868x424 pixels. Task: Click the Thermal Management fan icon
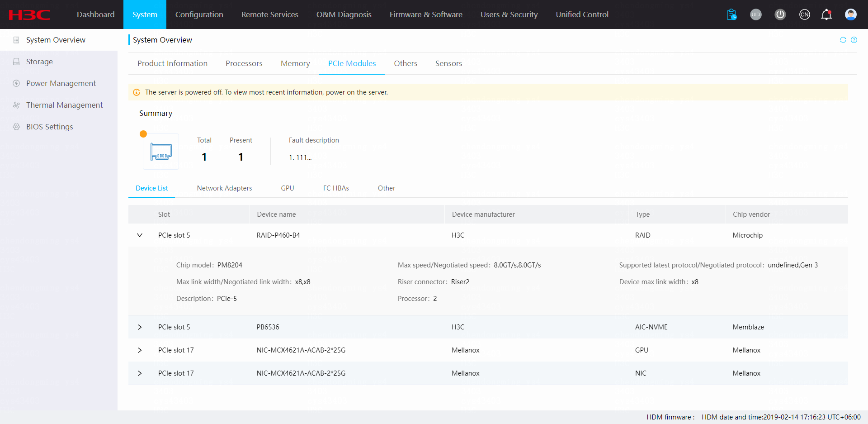16,105
